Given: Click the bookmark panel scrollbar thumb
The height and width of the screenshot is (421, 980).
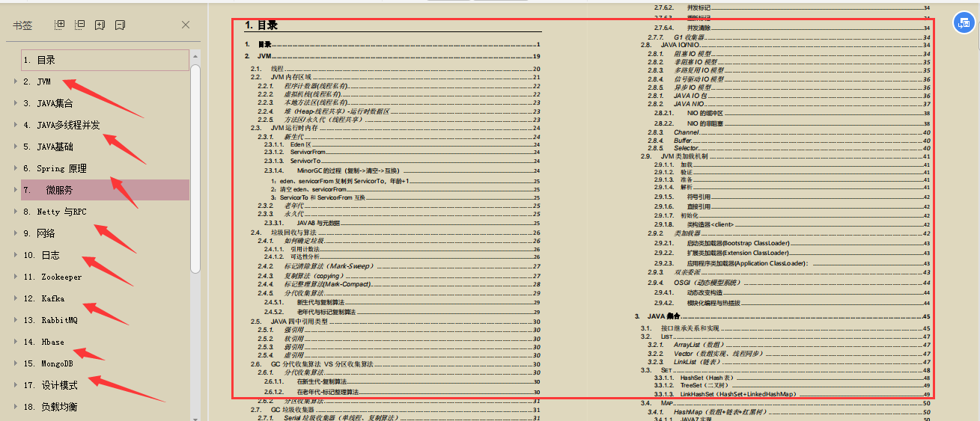Looking at the screenshot, I should pyautogui.click(x=195, y=168).
